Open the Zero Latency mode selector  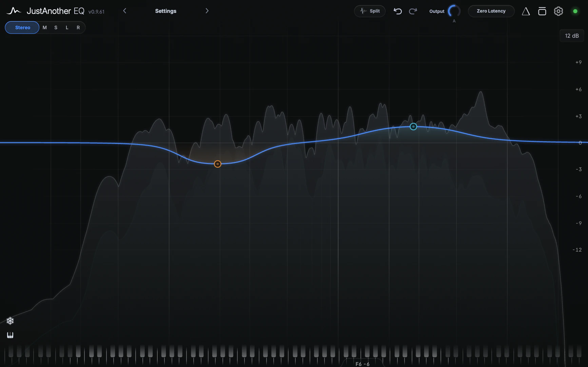tap(491, 11)
